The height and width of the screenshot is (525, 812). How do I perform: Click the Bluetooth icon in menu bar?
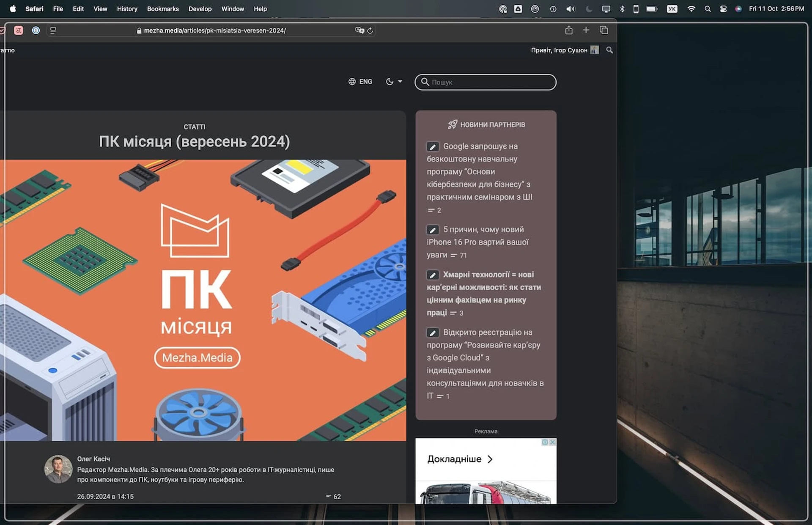pyautogui.click(x=622, y=8)
